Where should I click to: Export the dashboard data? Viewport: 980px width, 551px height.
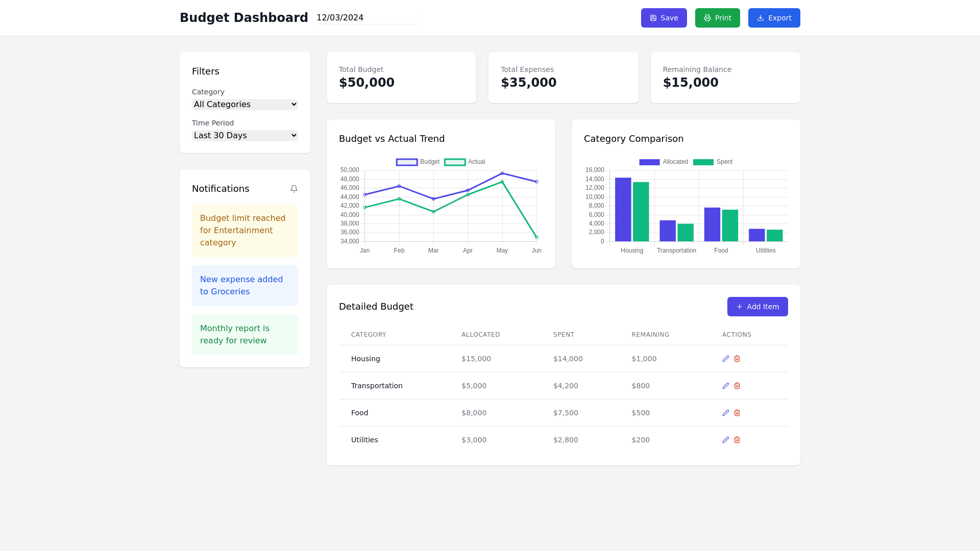point(774,18)
